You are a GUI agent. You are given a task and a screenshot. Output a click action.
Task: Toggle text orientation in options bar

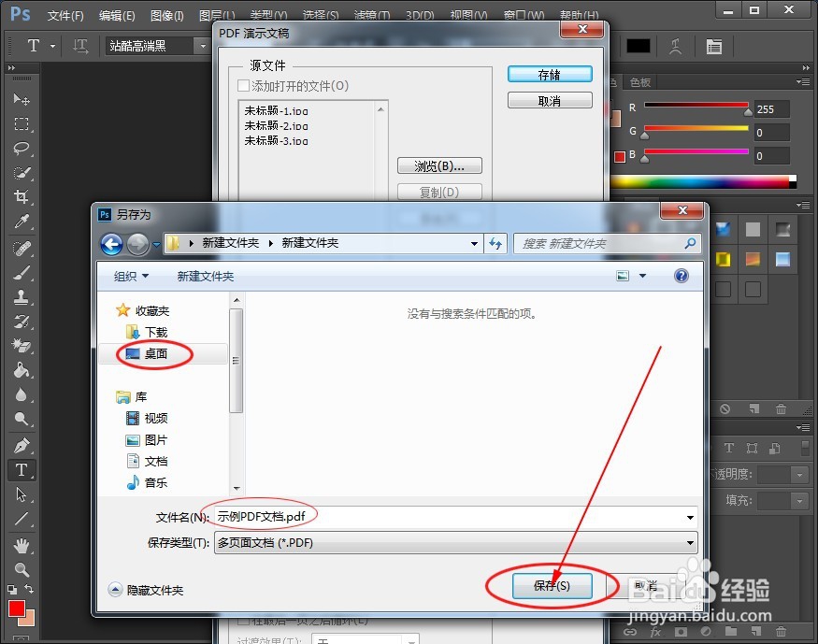(80, 47)
